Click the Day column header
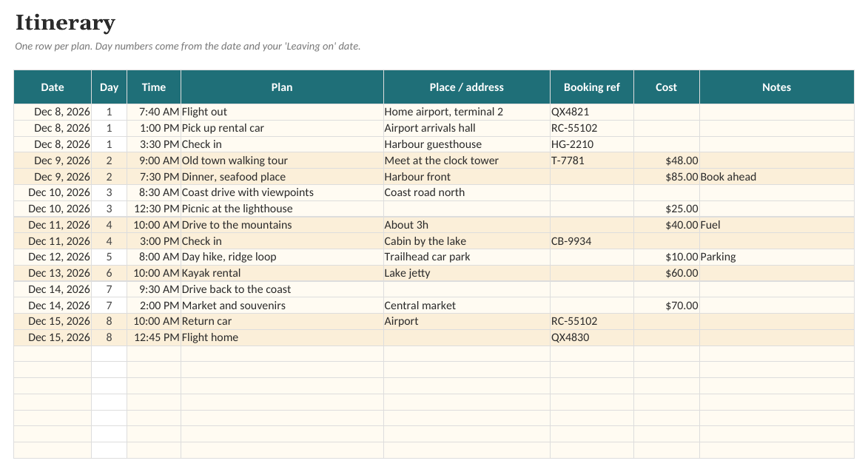 pyautogui.click(x=109, y=87)
